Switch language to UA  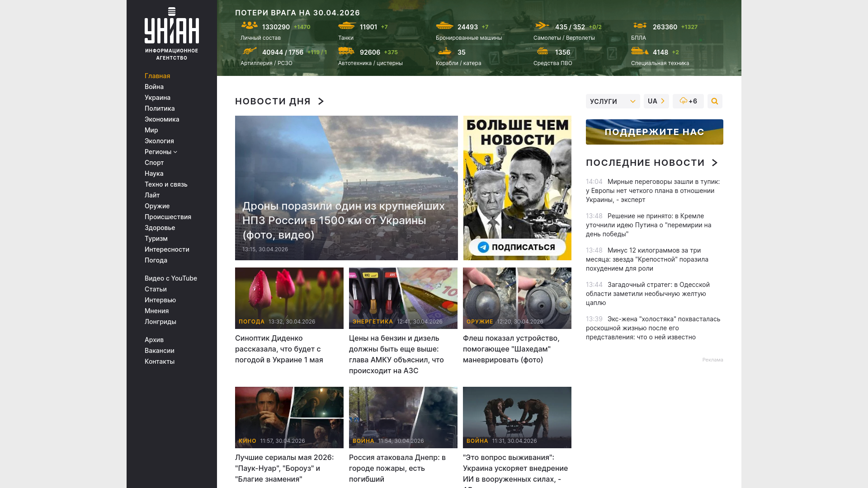click(656, 101)
